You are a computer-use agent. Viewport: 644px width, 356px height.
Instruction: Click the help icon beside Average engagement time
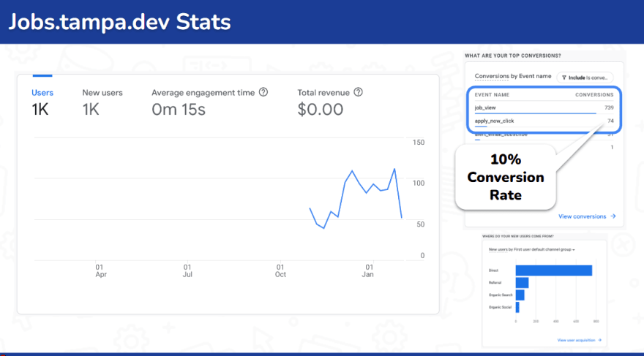coord(263,93)
